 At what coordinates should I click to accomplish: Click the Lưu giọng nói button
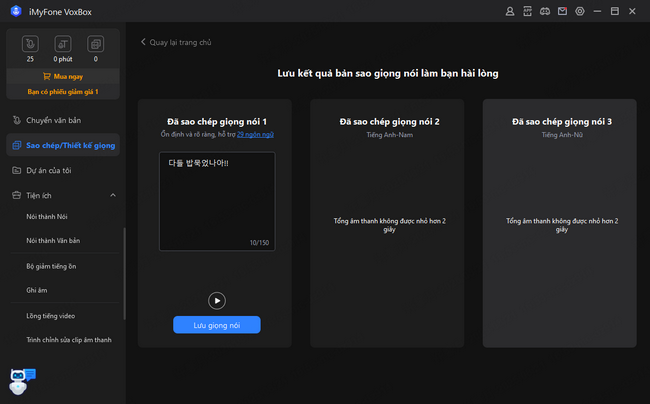tap(217, 325)
